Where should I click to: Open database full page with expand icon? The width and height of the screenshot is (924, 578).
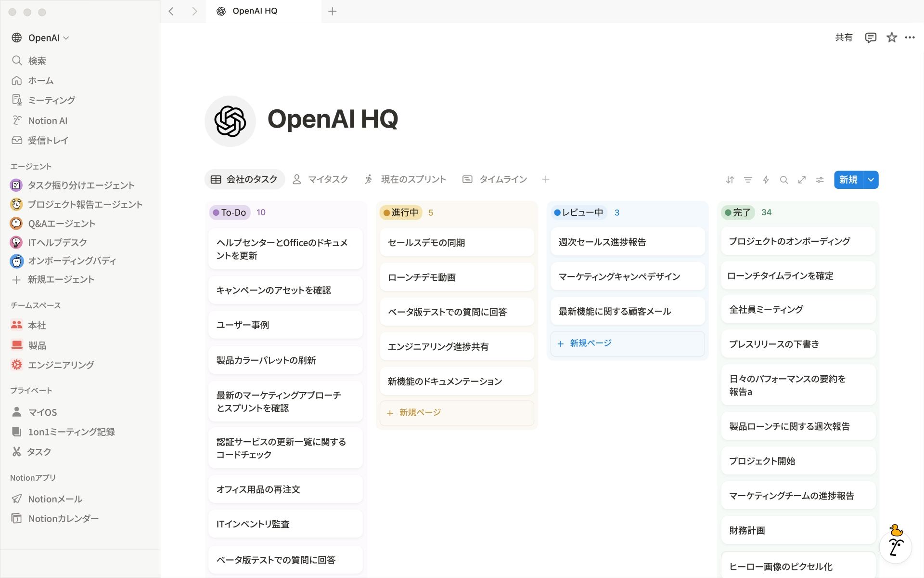coord(802,180)
